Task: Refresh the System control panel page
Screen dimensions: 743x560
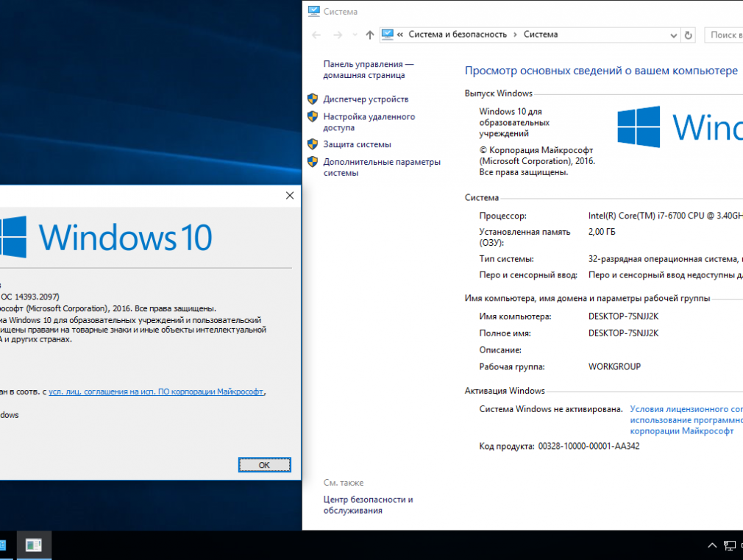Action: [x=688, y=35]
